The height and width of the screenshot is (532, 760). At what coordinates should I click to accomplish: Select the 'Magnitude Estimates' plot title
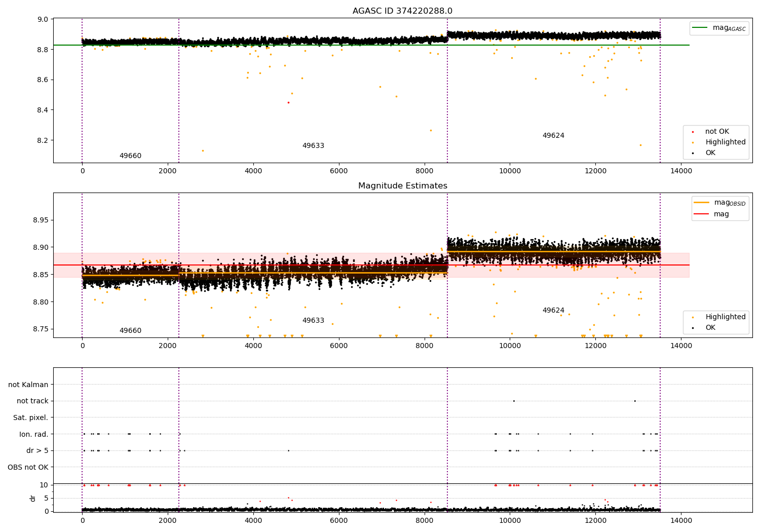tap(402, 186)
